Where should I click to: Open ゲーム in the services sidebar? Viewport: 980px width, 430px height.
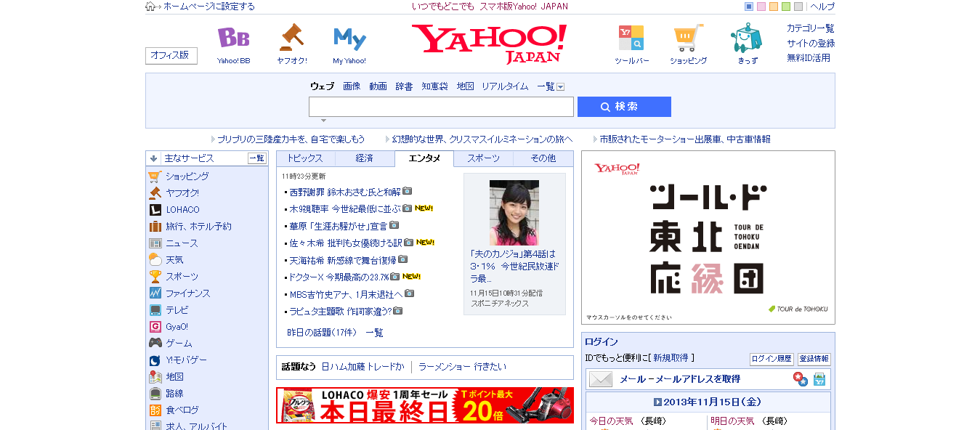pyautogui.click(x=179, y=344)
